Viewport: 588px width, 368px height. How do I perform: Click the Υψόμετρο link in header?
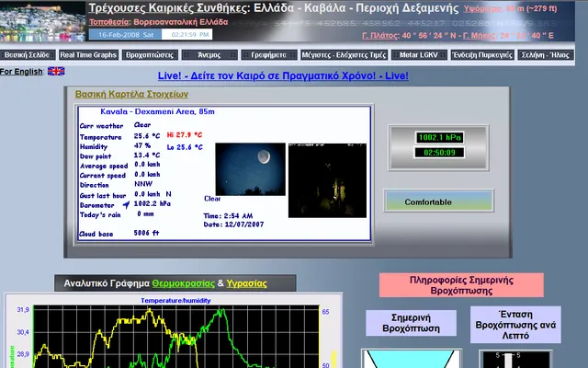(x=483, y=8)
